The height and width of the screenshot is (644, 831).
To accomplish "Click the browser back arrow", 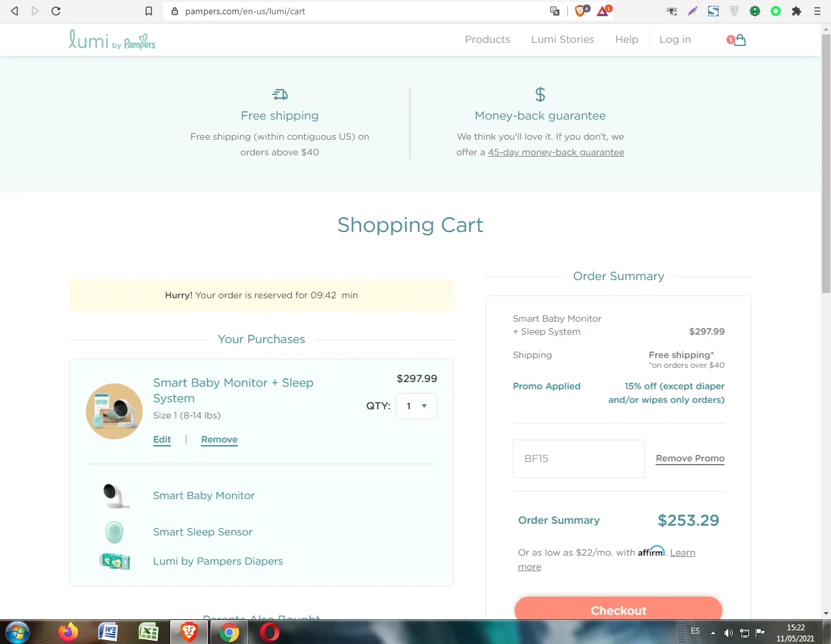I will click(x=14, y=11).
